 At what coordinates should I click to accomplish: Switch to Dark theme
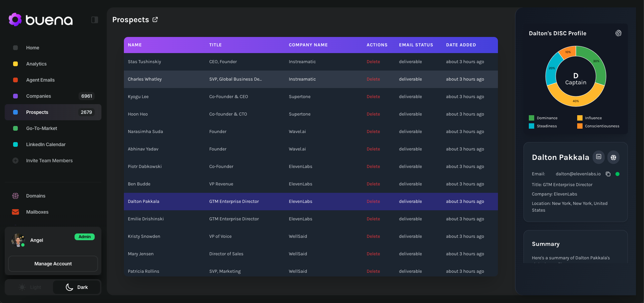[x=77, y=287]
